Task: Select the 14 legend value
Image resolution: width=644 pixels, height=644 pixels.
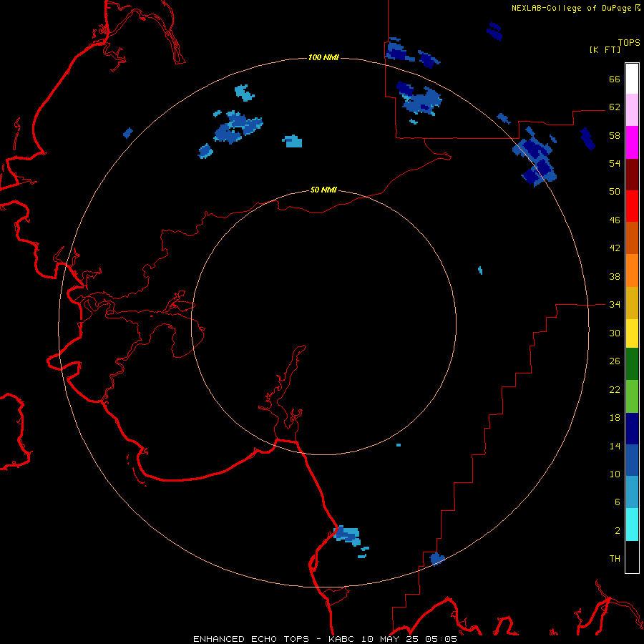Action: 615,446
